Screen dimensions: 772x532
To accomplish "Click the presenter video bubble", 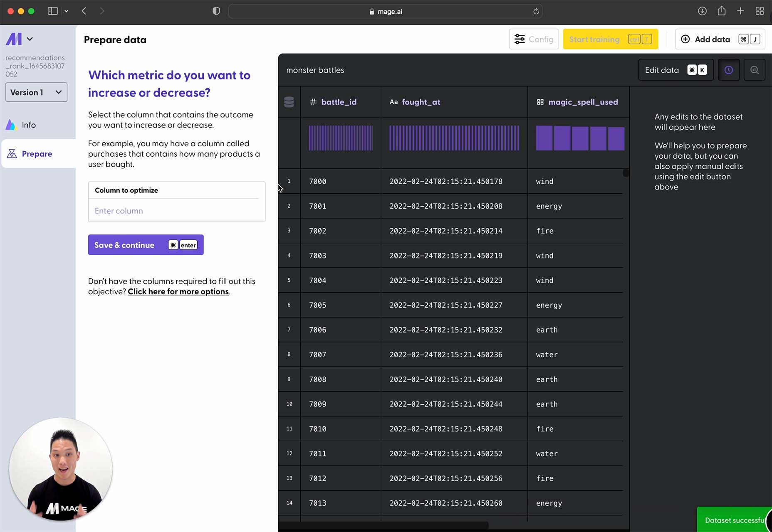I will point(61,469).
